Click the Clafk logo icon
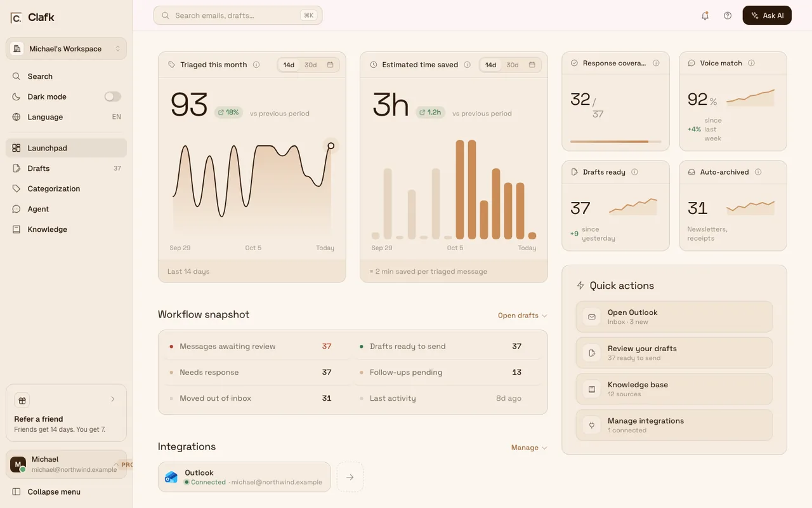The height and width of the screenshot is (508, 812). point(16,18)
